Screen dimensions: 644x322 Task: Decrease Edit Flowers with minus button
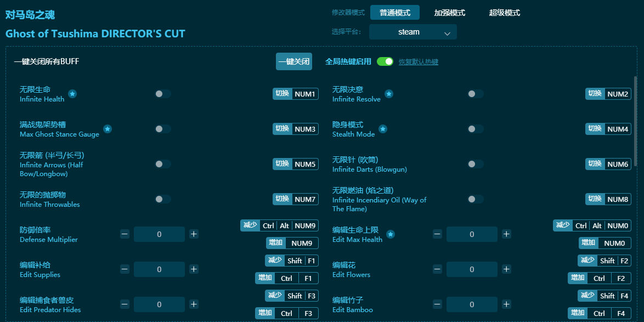pos(437,269)
